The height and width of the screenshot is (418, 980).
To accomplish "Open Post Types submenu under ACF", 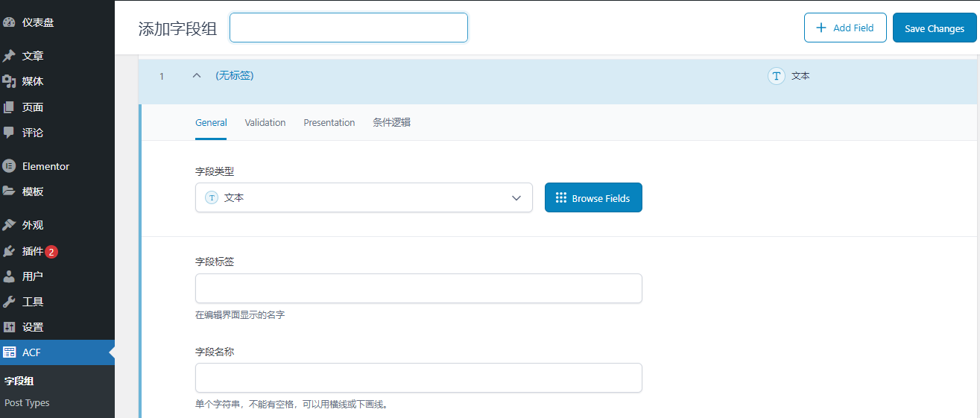I will pos(27,402).
